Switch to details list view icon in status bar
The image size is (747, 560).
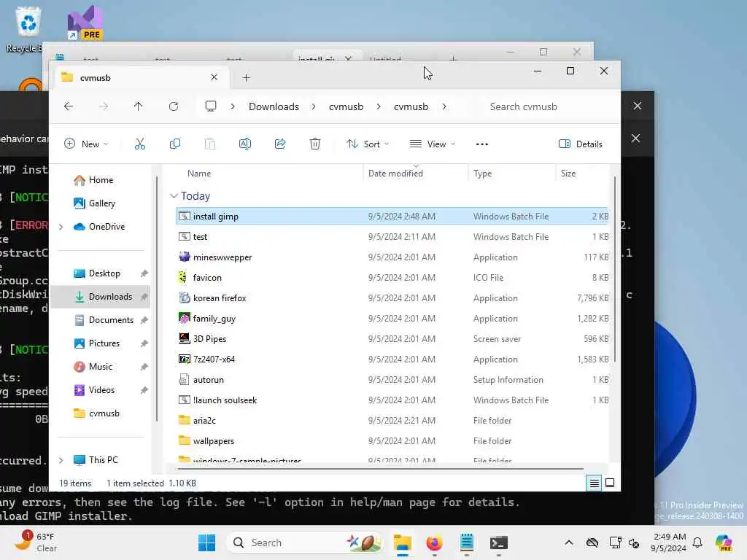pyautogui.click(x=594, y=483)
